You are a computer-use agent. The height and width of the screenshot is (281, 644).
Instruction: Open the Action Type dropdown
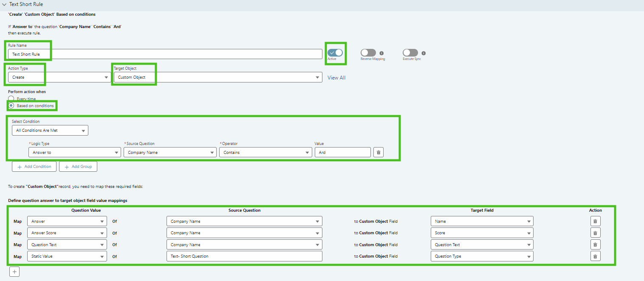(59, 77)
